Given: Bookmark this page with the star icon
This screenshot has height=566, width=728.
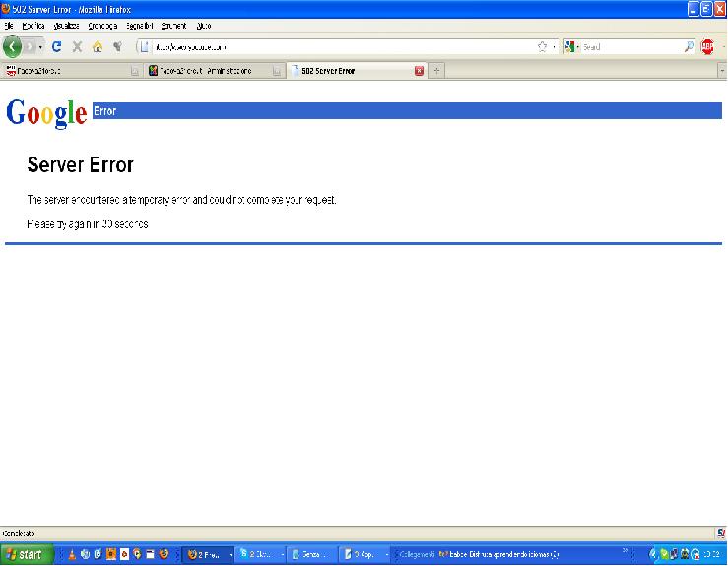Looking at the screenshot, I should pos(542,47).
